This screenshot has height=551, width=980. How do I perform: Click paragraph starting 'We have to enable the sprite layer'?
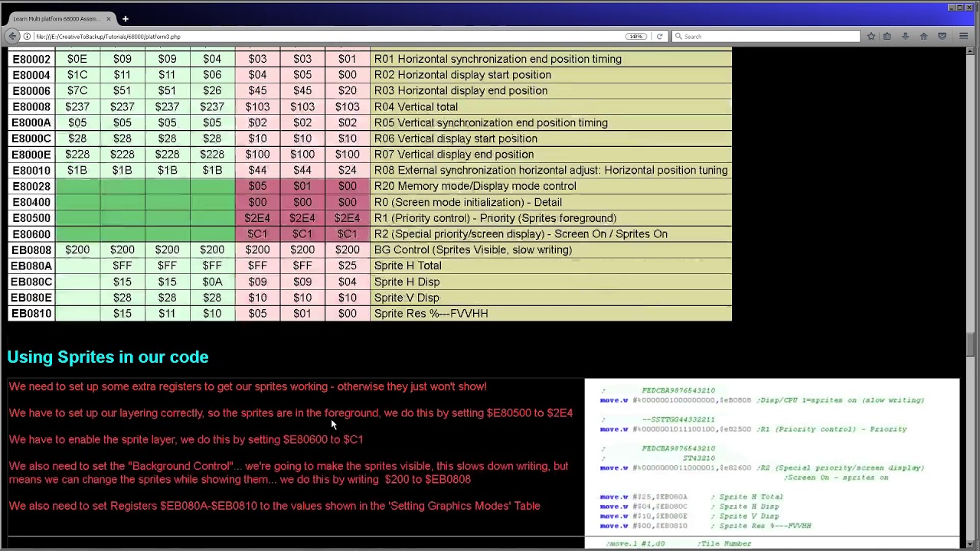pyautogui.click(x=186, y=439)
